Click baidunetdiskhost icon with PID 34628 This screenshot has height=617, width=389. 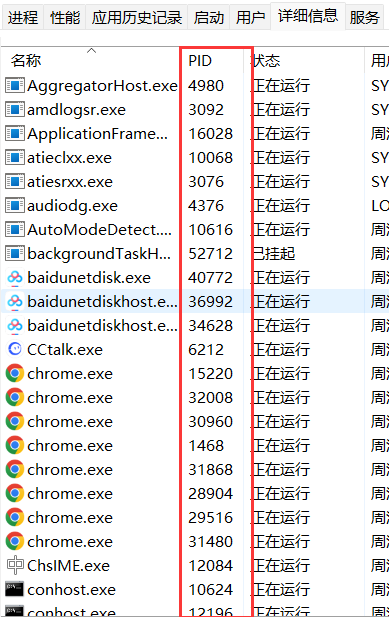(15, 326)
